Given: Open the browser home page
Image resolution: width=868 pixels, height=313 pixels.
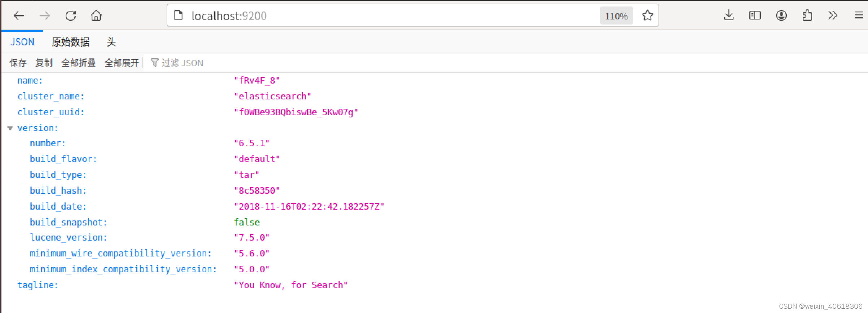Looking at the screenshot, I should 96,16.
